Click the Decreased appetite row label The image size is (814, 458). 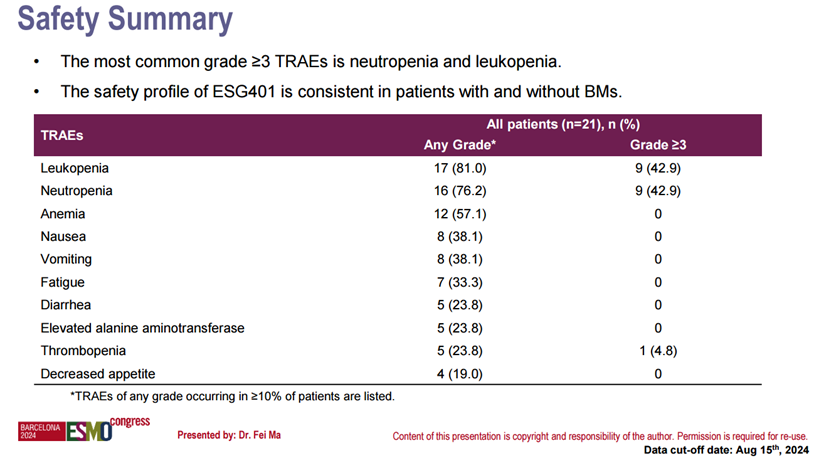(x=99, y=374)
